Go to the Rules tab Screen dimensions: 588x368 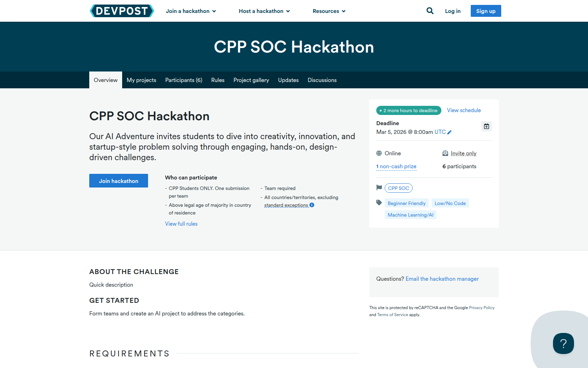[x=218, y=80]
